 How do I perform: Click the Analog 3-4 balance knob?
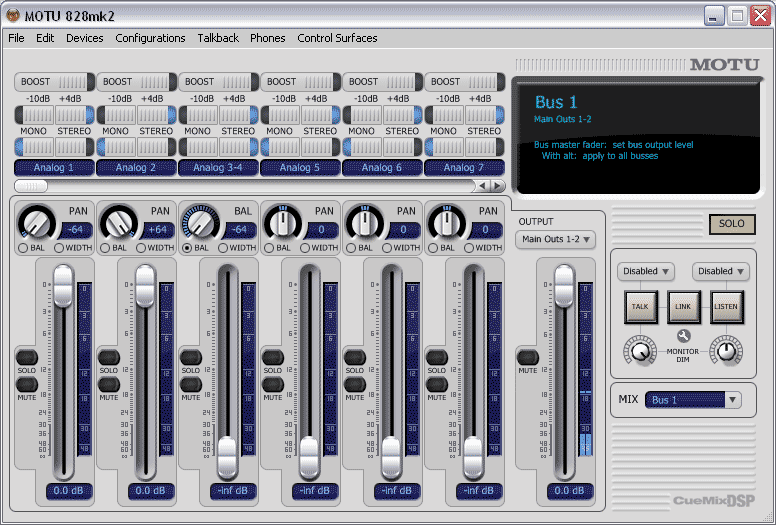(201, 223)
